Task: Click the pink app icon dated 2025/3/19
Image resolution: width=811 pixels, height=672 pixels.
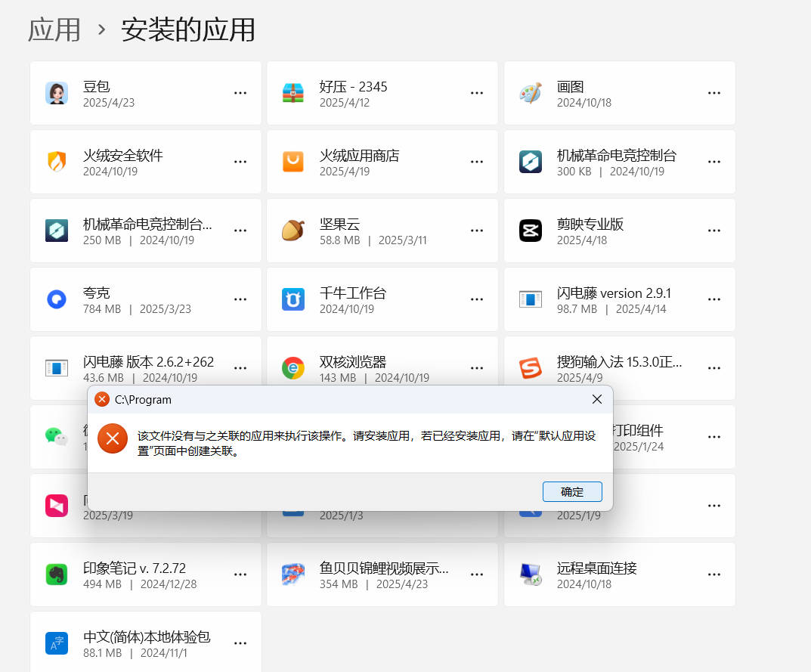Action: (57, 506)
